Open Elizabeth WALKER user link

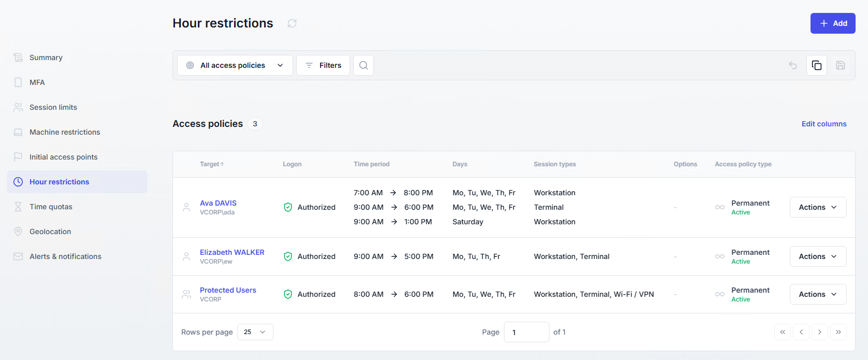click(232, 252)
